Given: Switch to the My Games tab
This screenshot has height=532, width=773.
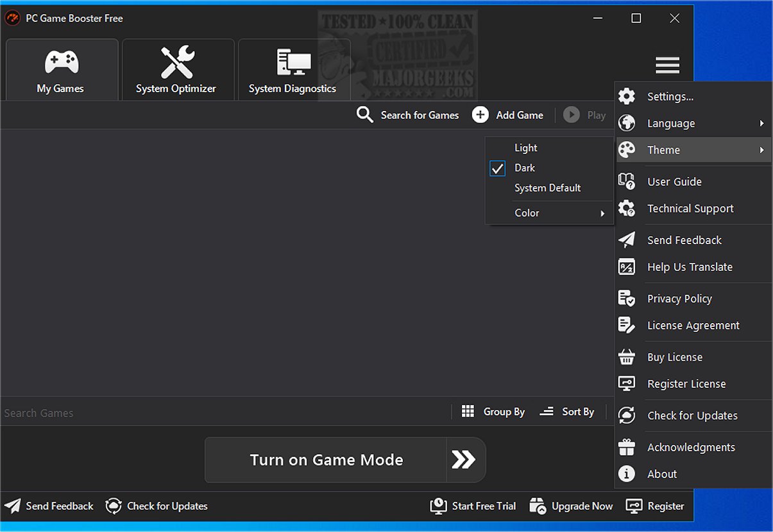Looking at the screenshot, I should pyautogui.click(x=62, y=70).
